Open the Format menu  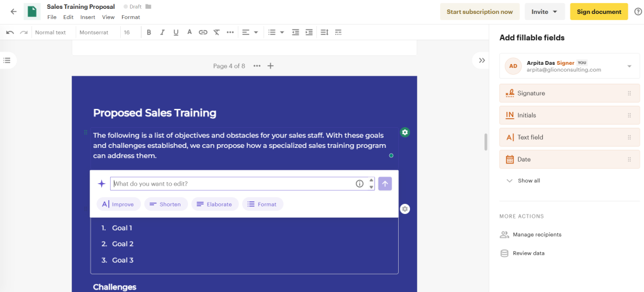[131, 17]
